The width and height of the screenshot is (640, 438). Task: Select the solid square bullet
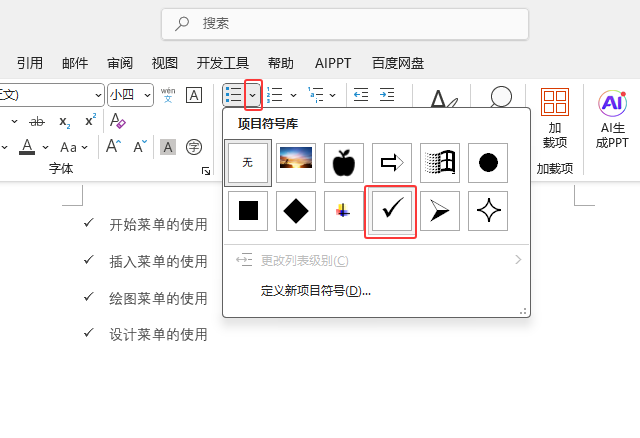click(248, 211)
